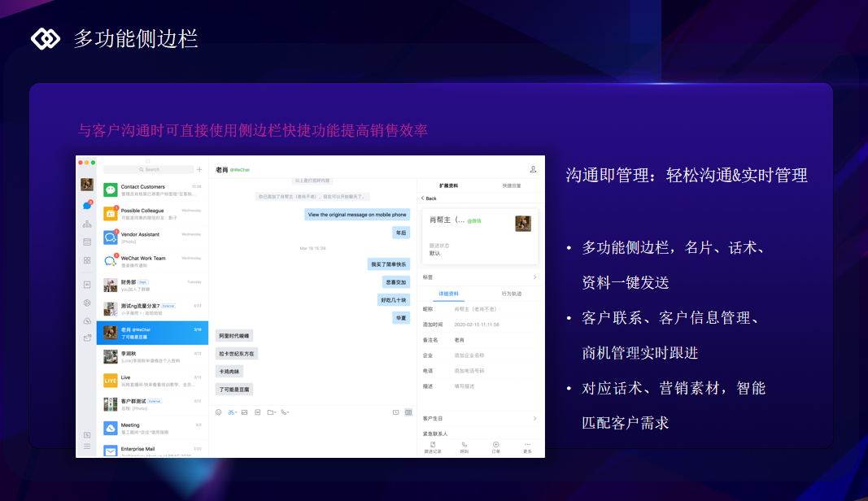The image size is (868, 501).
Task: Click the plus icon next to Search
Action: coord(199,169)
